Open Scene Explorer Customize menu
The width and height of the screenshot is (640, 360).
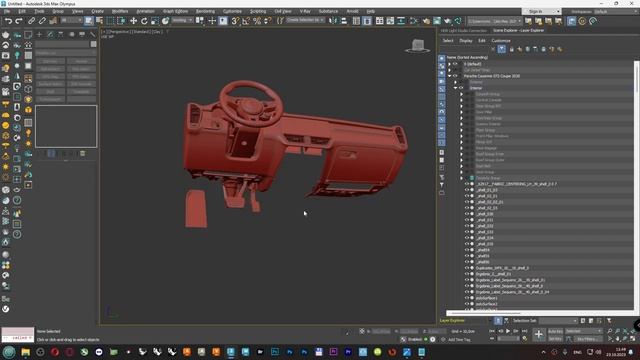click(501, 41)
